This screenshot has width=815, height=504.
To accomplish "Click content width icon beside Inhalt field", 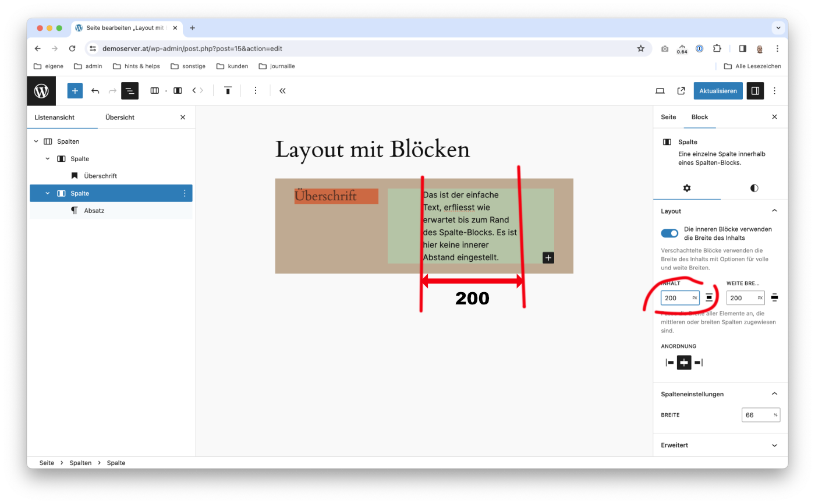I will pos(708,298).
